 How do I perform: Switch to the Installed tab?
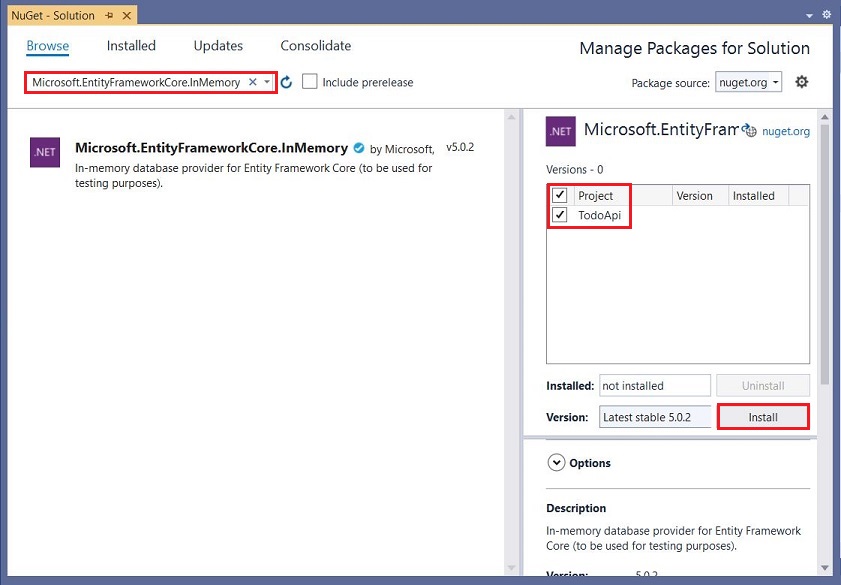130,46
